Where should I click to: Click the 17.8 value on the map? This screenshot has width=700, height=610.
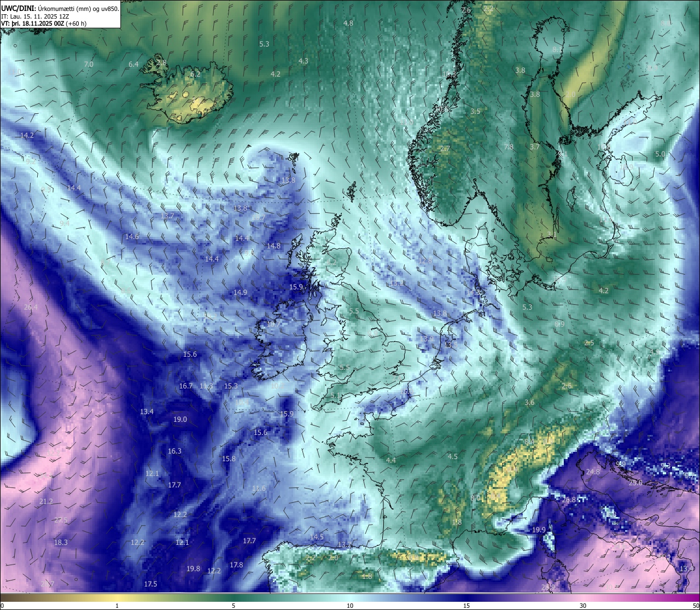click(x=236, y=565)
